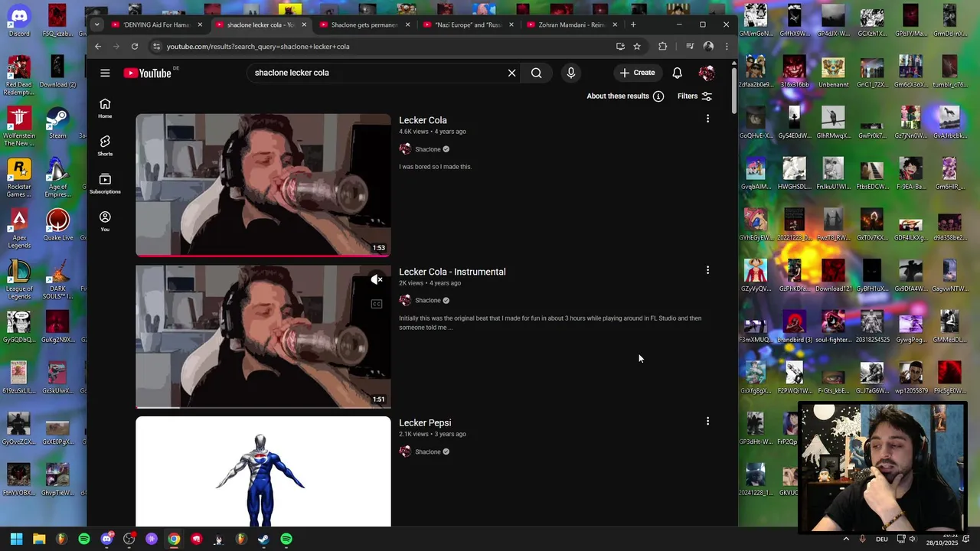Go back in Chrome history
The width and height of the screenshot is (980, 551).
pos(98,47)
